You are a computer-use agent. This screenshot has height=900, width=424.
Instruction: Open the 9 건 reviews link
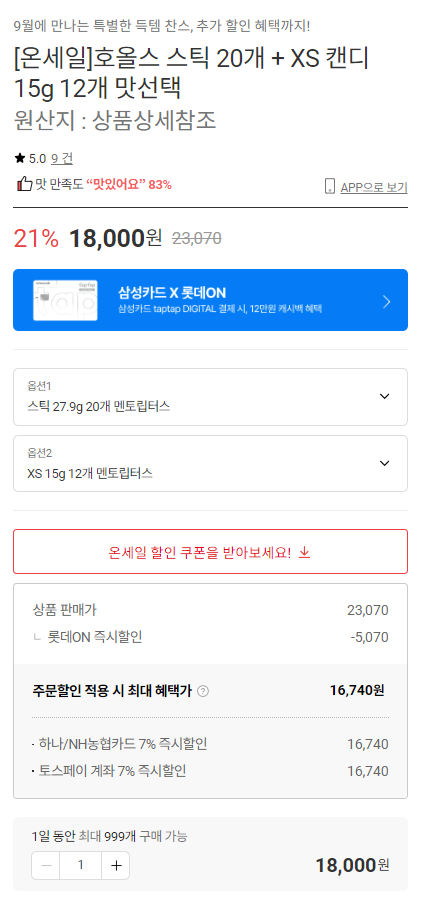[62, 158]
